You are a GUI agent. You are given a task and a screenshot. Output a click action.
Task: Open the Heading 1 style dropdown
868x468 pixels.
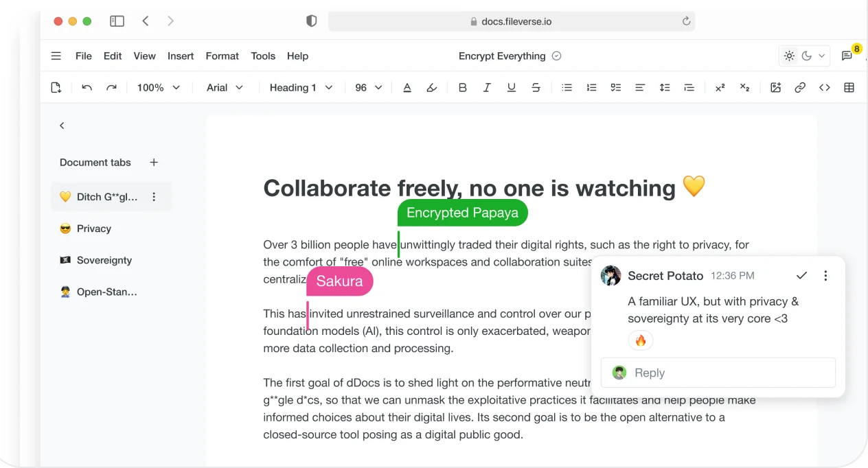[301, 88]
